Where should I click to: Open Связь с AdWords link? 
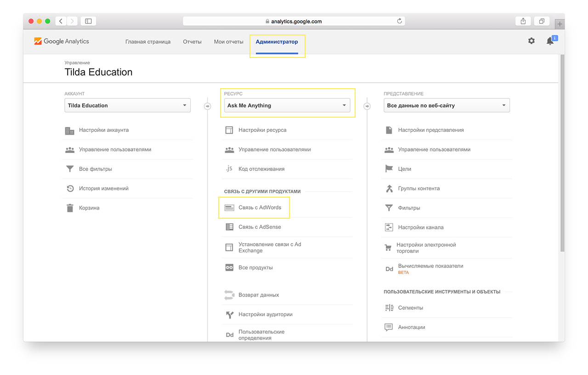click(260, 208)
